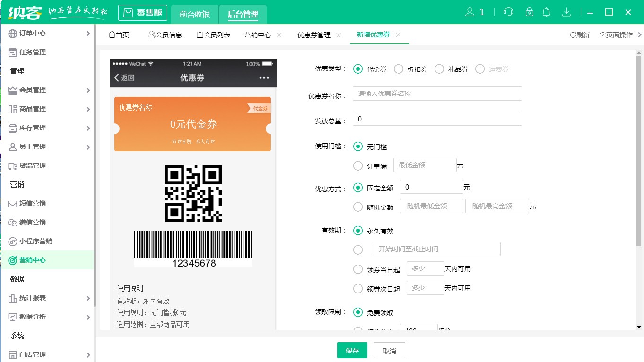Viewport: 644px width, 362px height.
Task: Open the 页面操作 dropdown
Action: pos(617,34)
